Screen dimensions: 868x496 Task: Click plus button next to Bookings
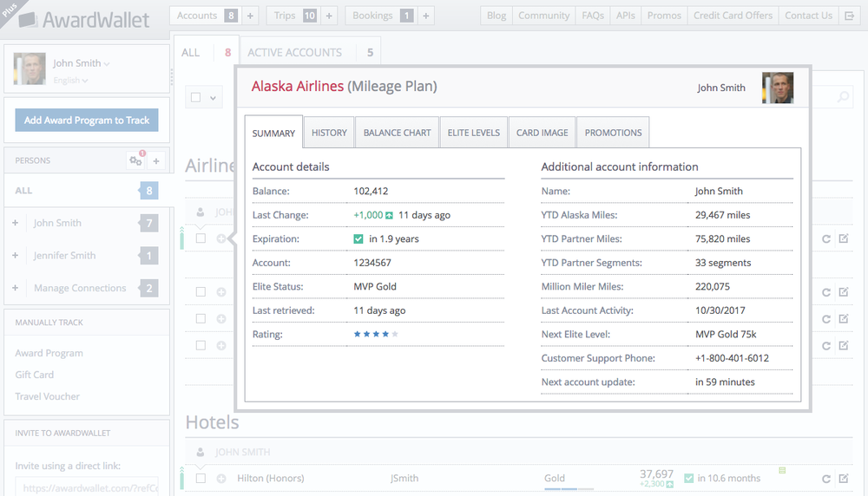click(425, 16)
